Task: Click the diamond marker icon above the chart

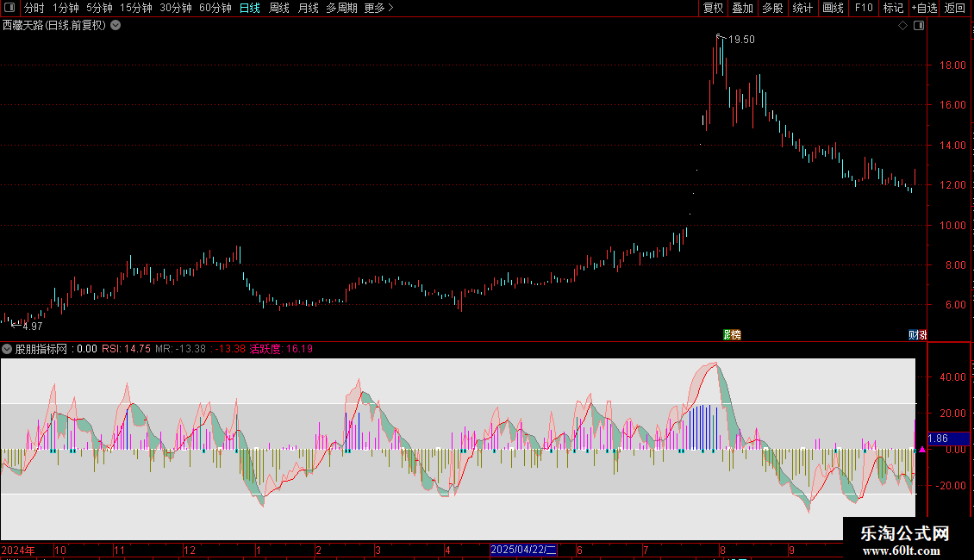Action: click(902, 26)
